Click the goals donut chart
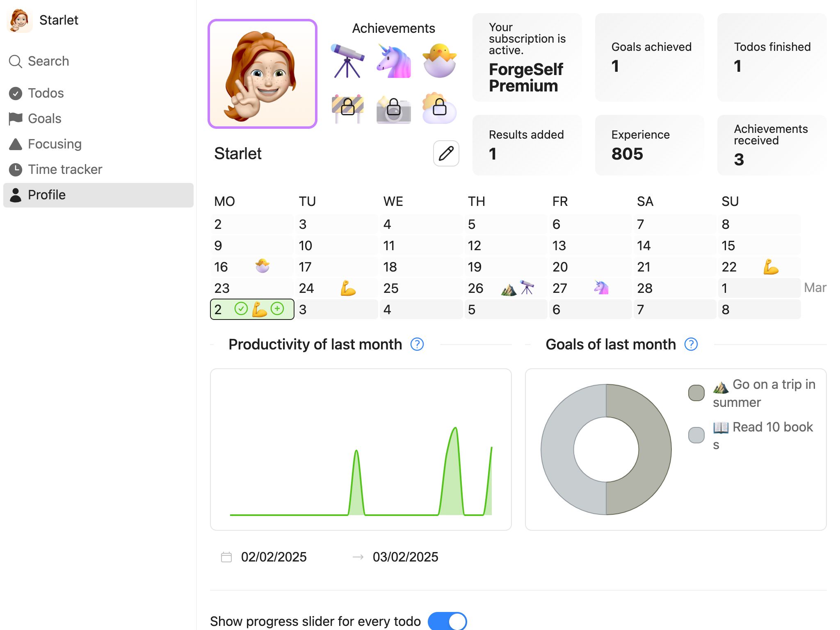 [x=606, y=450]
